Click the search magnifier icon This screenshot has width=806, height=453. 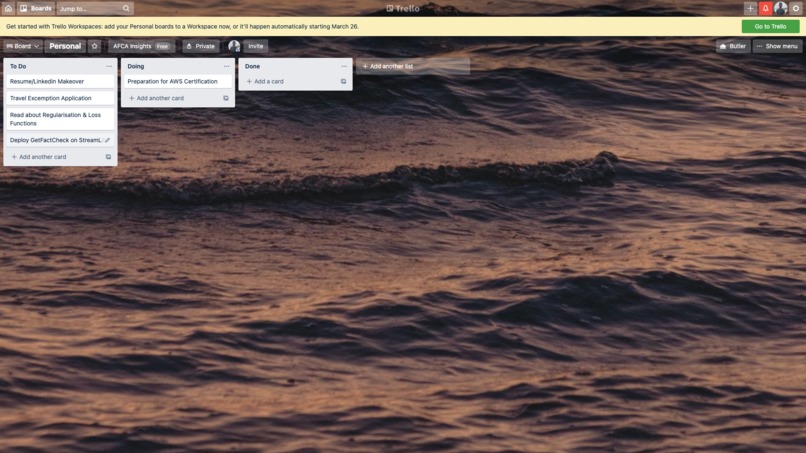(x=126, y=8)
